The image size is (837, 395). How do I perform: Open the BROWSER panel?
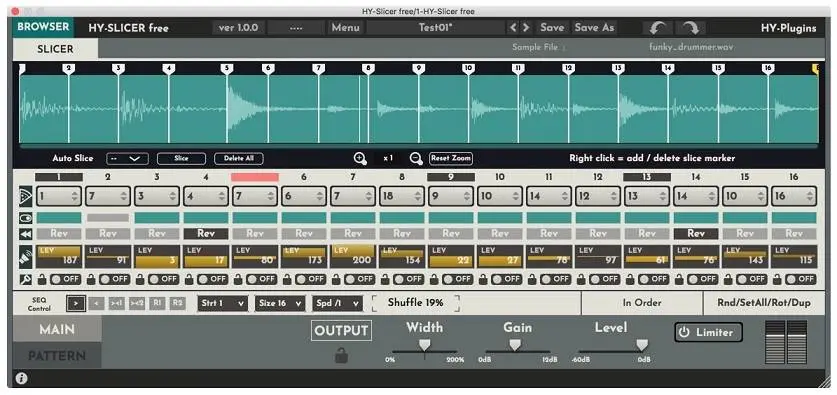click(x=43, y=27)
